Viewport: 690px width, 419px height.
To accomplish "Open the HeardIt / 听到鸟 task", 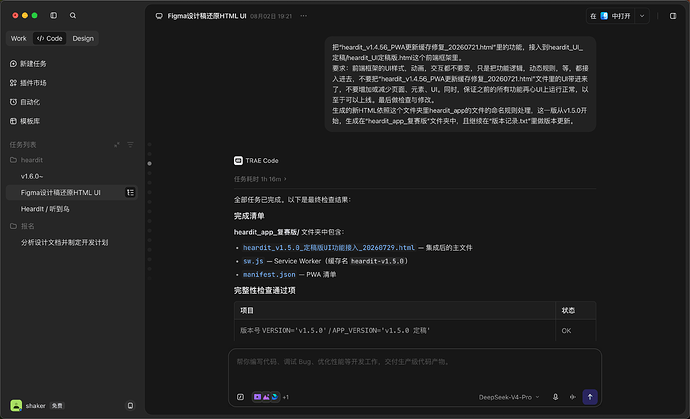I will (71, 209).
